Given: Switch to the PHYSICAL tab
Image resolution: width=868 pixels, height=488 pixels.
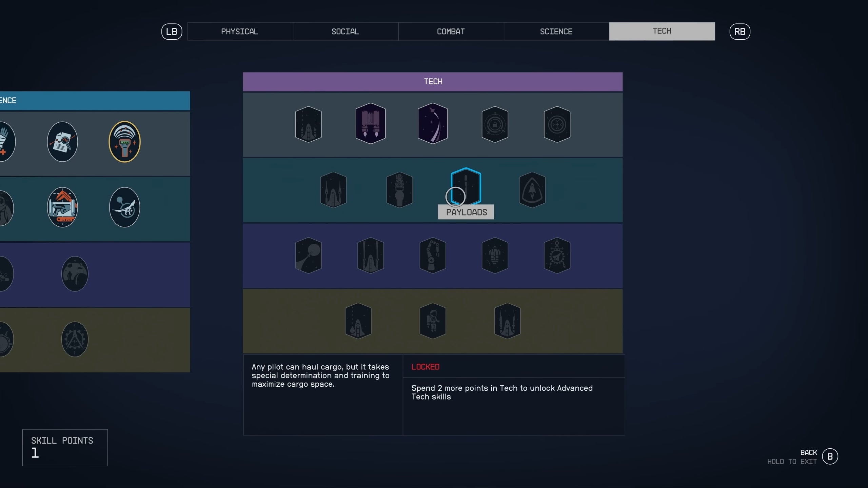Looking at the screenshot, I should pos(240,31).
